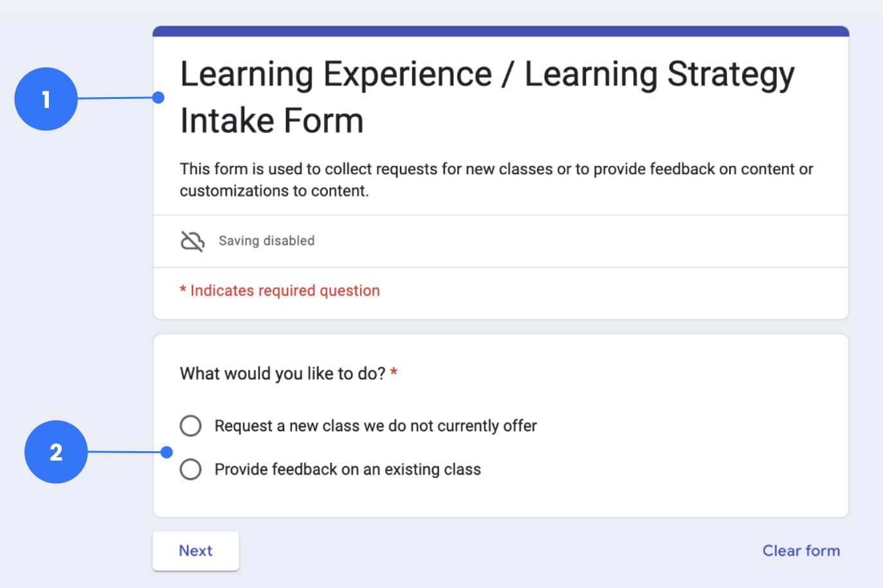Click the blue callout circle numbered 2
883x588 pixels.
pos(56,452)
